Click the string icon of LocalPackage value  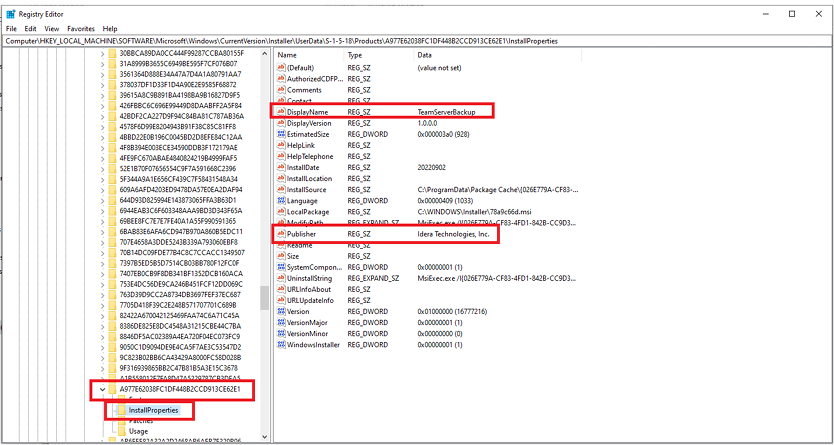pyautogui.click(x=281, y=212)
